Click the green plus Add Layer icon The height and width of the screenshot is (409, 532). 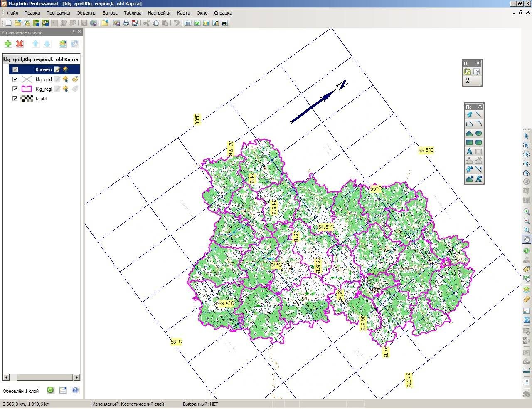(x=8, y=44)
